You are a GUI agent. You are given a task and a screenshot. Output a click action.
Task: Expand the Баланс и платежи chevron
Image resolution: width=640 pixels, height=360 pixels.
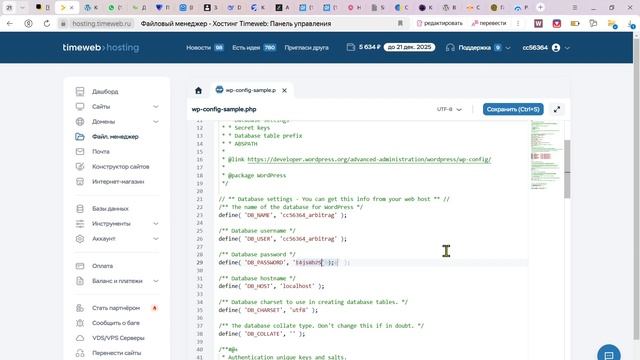pyautogui.click(x=156, y=281)
